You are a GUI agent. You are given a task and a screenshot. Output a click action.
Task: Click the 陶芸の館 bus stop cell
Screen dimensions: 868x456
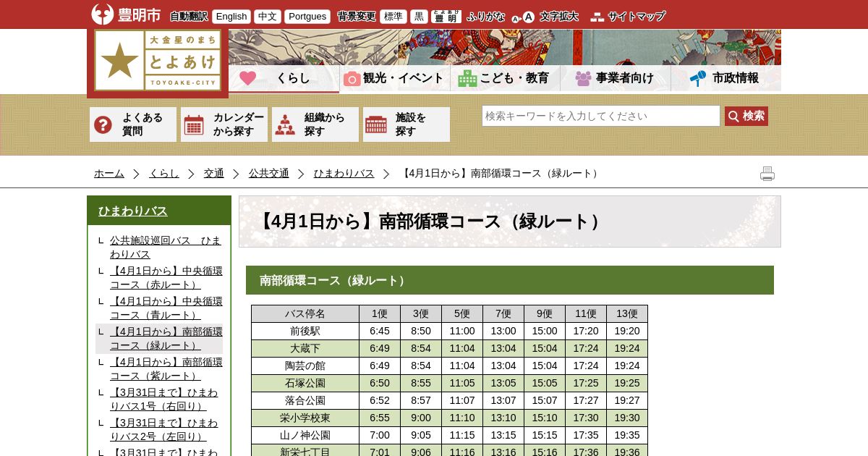(305, 366)
